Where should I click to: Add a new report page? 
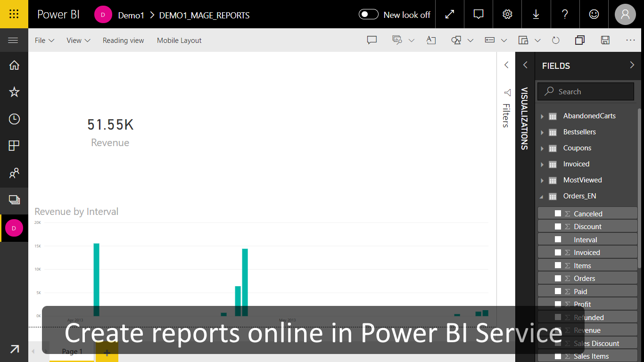coord(107,352)
